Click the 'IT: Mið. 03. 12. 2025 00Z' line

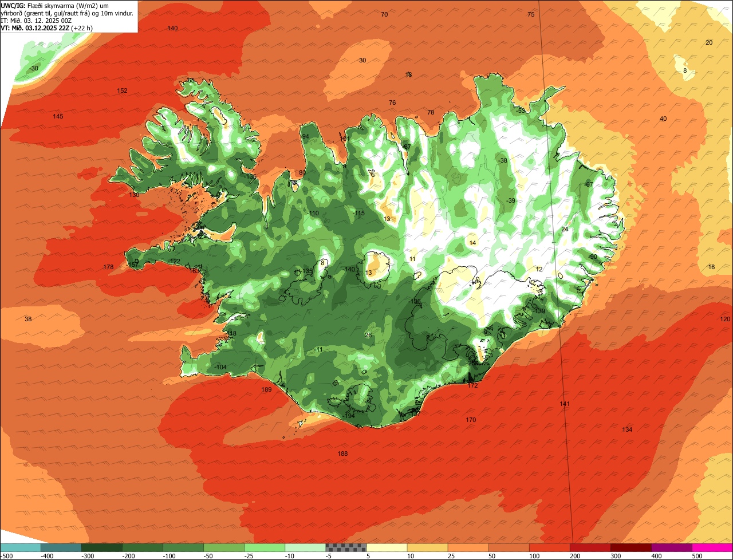[36, 20]
